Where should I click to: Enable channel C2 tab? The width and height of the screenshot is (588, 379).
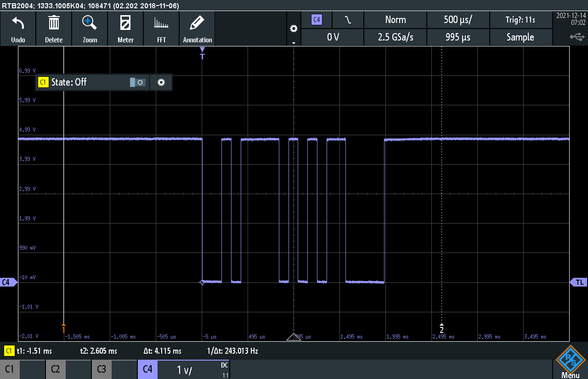tap(68, 369)
